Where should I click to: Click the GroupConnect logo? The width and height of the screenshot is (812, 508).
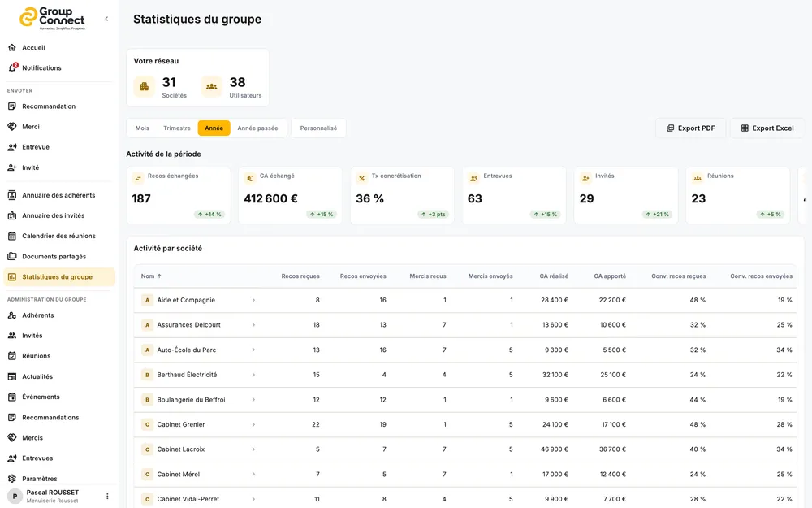[52, 18]
